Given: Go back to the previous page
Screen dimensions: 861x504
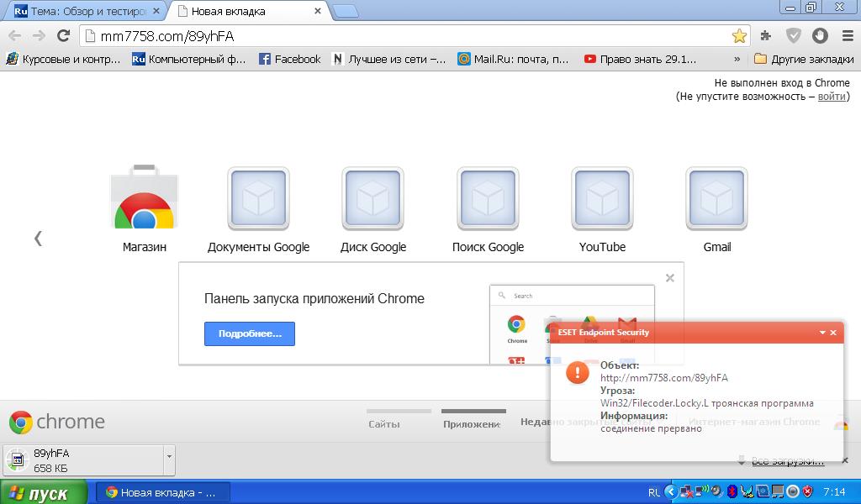Looking at the screenshot, I should [15, 36].
